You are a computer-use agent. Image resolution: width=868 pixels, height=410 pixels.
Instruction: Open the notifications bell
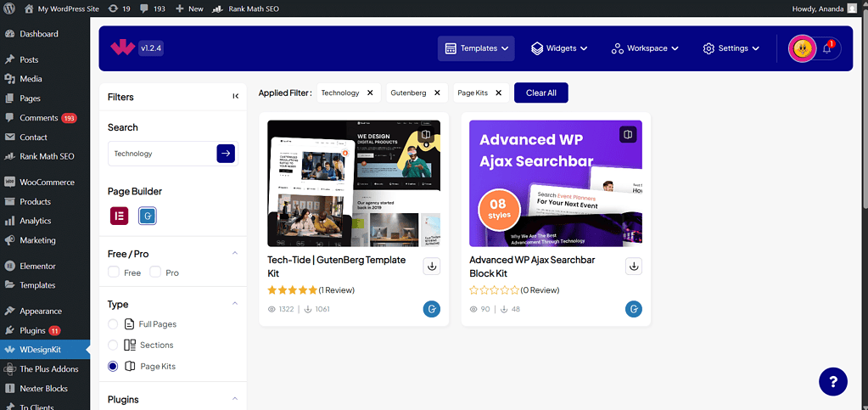point(827,48)
